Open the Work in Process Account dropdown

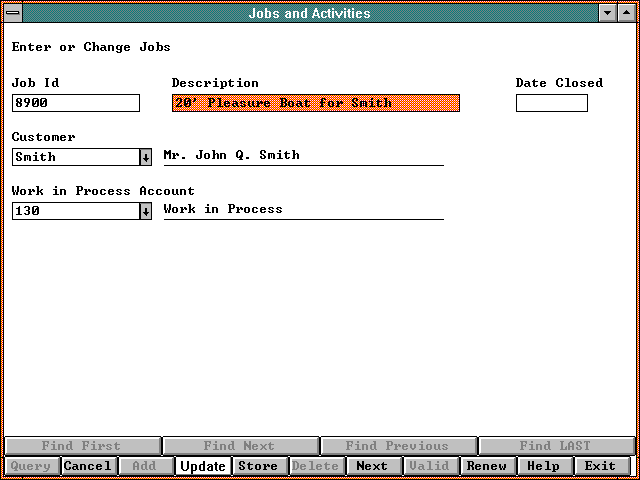point(145,211)
